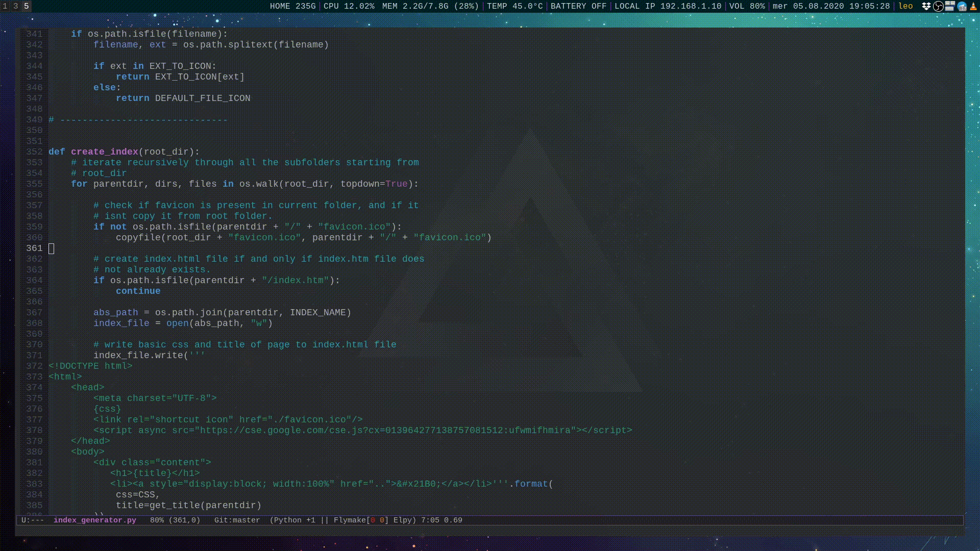Click the "+1" indicator in mode line
This screenshot has height=551, width=980.
tap(311, 520)
